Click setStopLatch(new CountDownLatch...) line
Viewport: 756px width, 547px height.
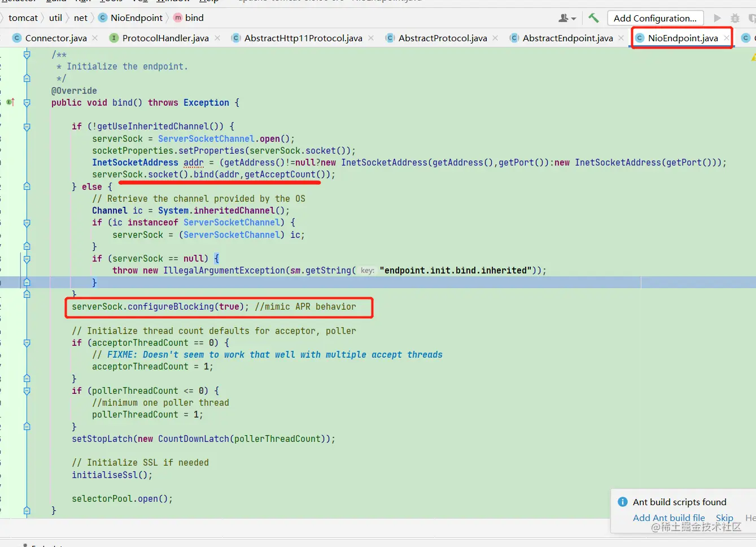[x=203, y=439]
